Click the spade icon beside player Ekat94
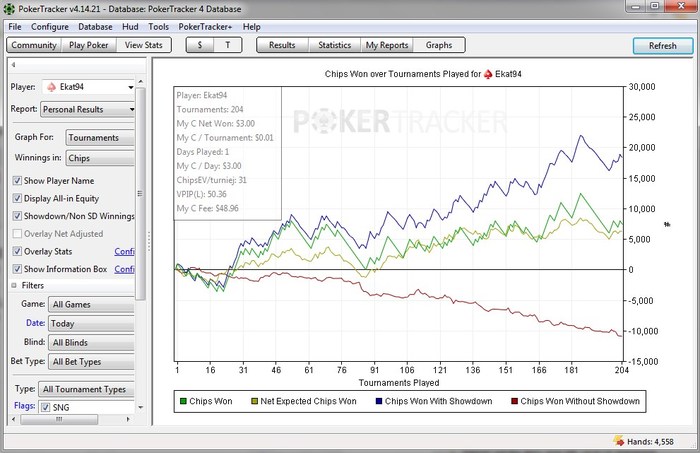 pyautogui.click(x=52, y=87)
